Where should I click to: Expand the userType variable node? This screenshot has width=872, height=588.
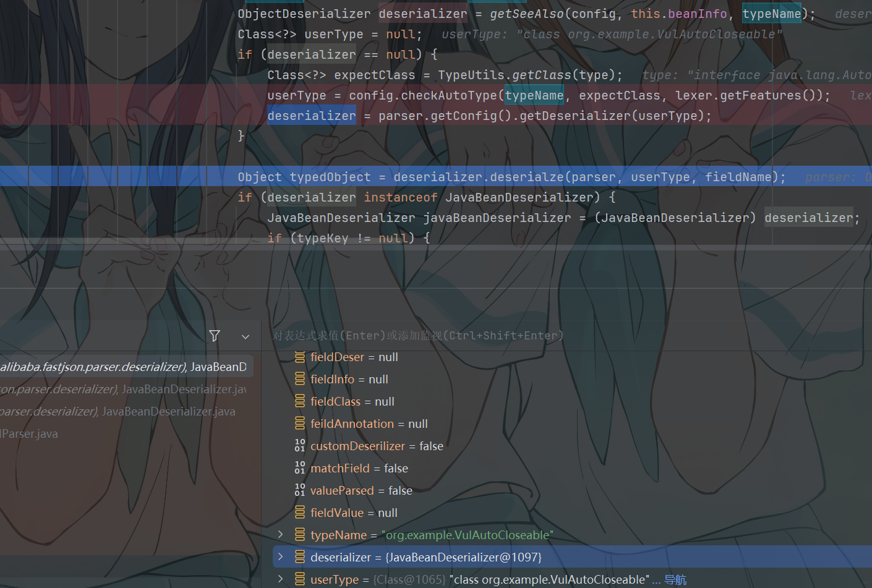pos(281,579)
